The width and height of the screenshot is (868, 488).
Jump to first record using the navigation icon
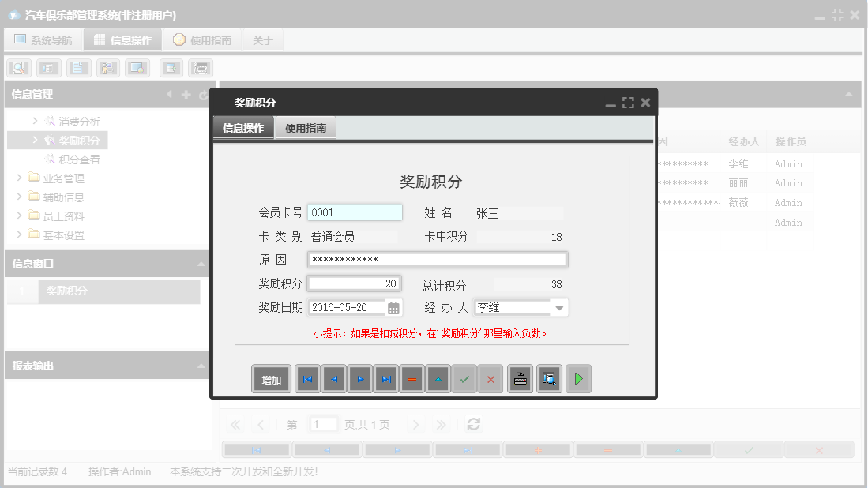(307, 378)
